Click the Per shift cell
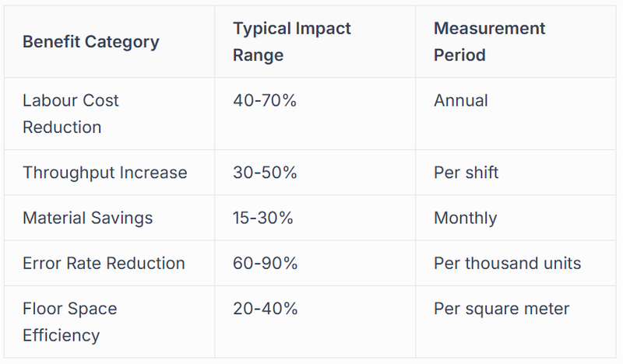The width and height of the screenshot is (623, 364). 466,173
